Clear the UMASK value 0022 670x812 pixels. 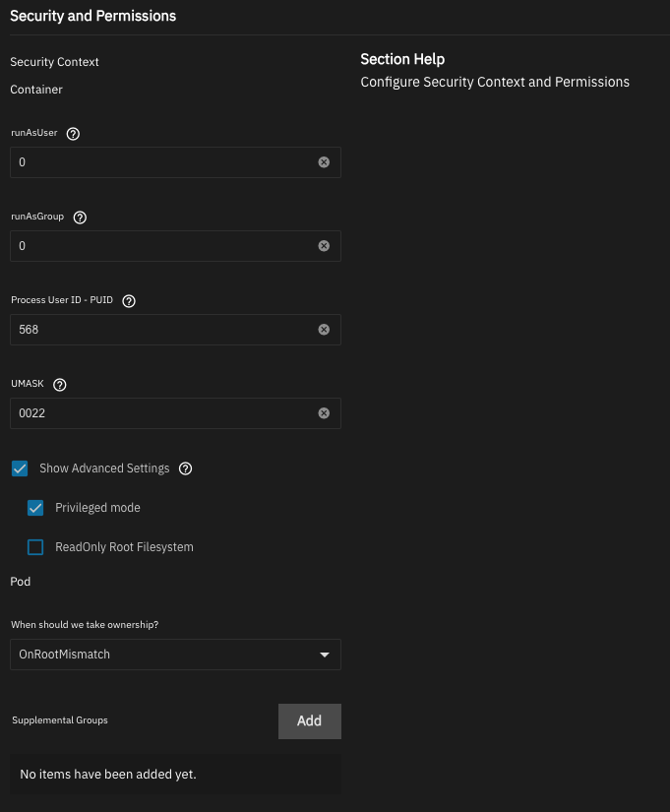point(324,413)
